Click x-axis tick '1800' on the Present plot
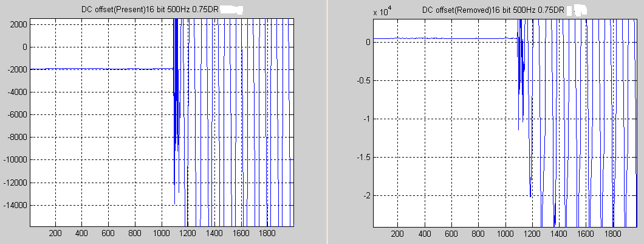This screenshot has height=244, width=644. (x=267, y=233)
